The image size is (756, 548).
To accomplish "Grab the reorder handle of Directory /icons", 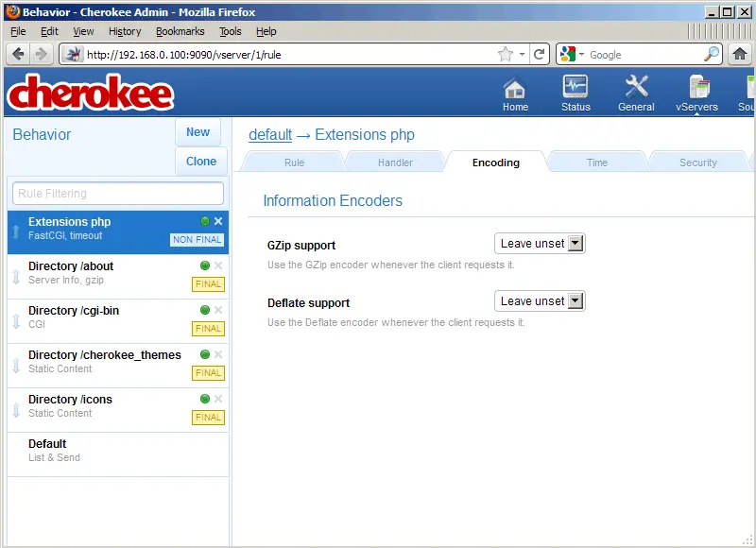I will (16, 410).
